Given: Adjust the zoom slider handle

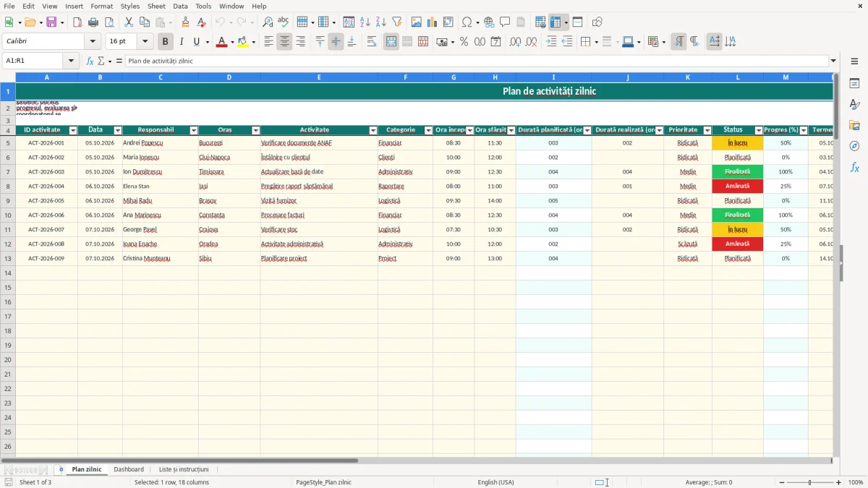Looking at the screenshot, I should [810, 482].
